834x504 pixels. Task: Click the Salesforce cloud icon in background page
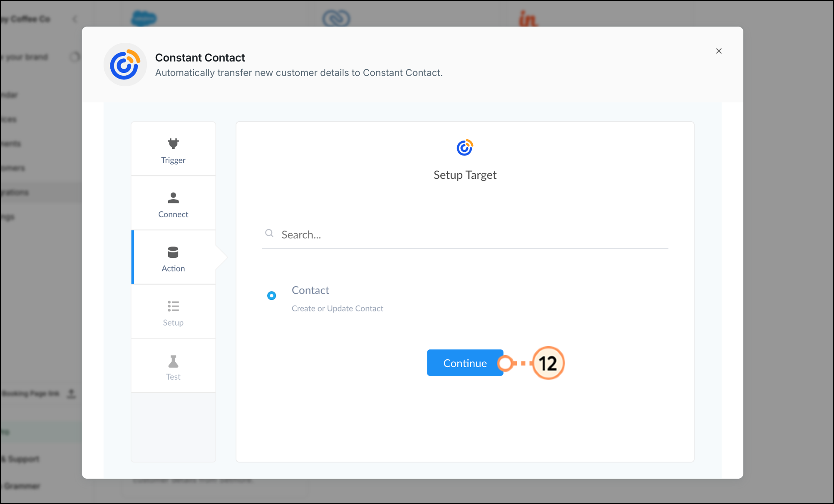pos(144,18)
